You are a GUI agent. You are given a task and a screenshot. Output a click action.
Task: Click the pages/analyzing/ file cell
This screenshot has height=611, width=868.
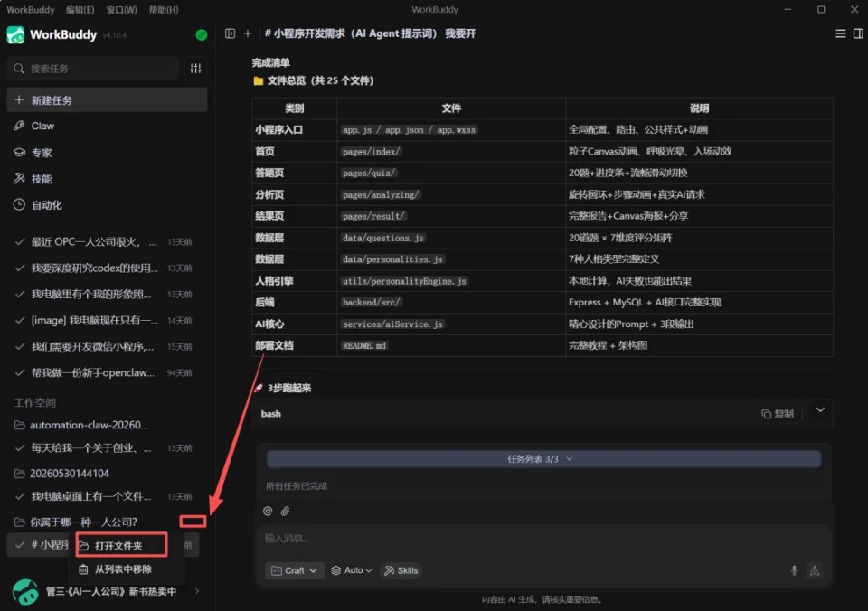(381, 195)
